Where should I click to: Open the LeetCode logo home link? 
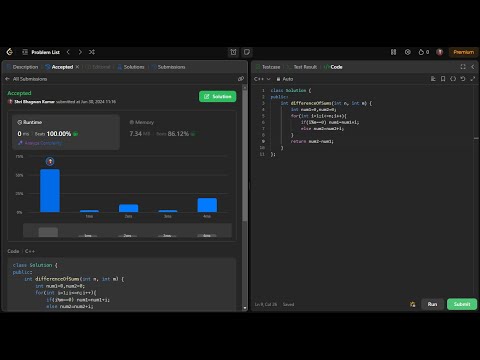pos(10,52)
